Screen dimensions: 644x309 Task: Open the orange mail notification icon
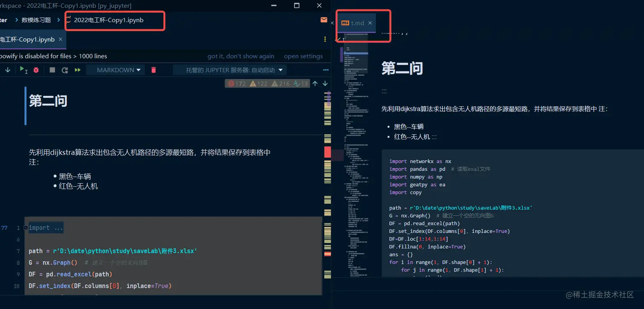pyautogui.click(x=323, y=20)
